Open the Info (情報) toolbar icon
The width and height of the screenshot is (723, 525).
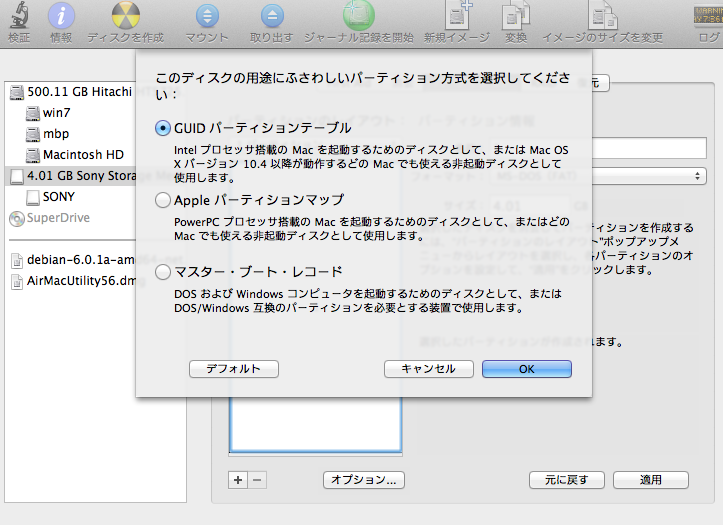(x=61, y=16)
